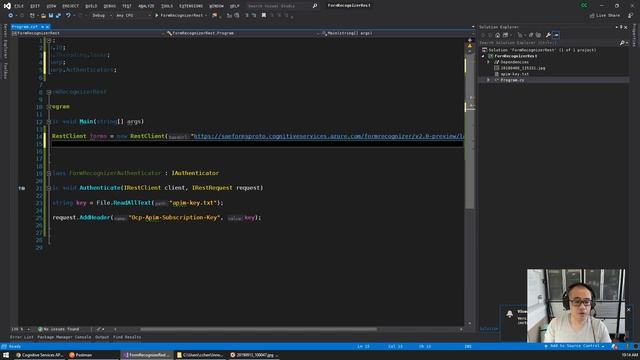Viewport: 640px width, 360px height.
Task: Open the cognitiveservices.azure.com URL link
Action: point(328,136)
